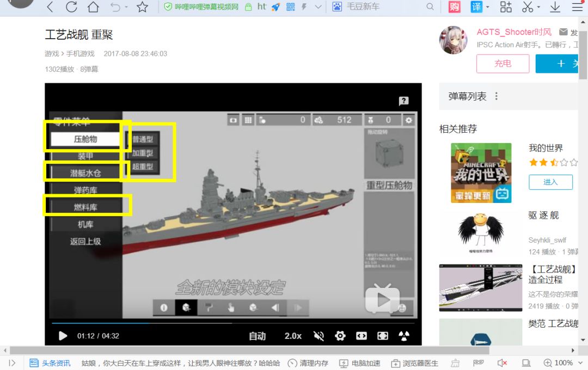
Task: Unmute the video player sound
Action: point(318,336)
